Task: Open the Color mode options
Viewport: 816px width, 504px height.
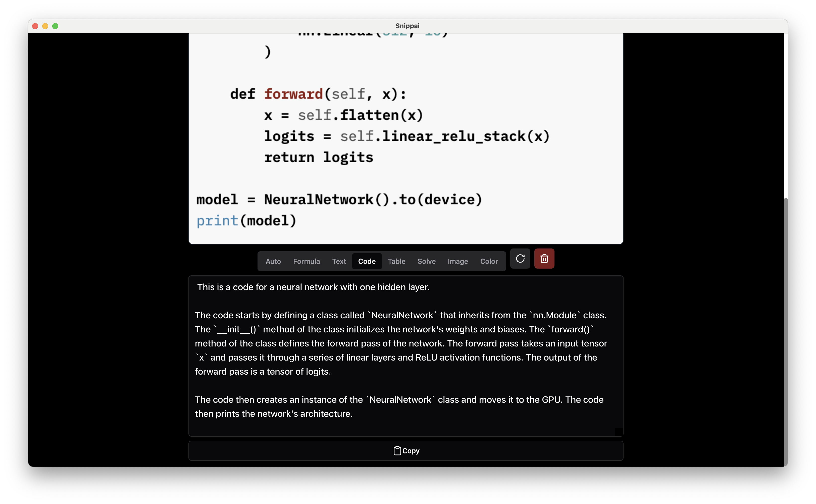Action: click(x=488, y=261)
